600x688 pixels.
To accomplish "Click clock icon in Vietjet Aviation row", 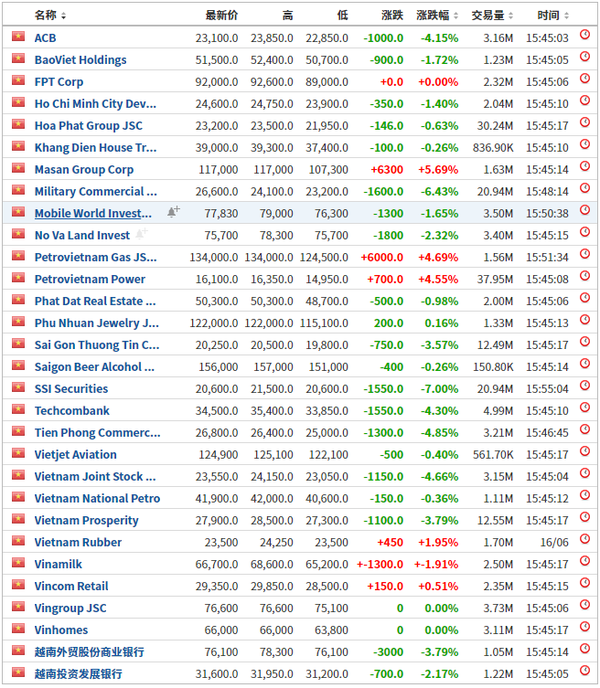I will (585, 451).
